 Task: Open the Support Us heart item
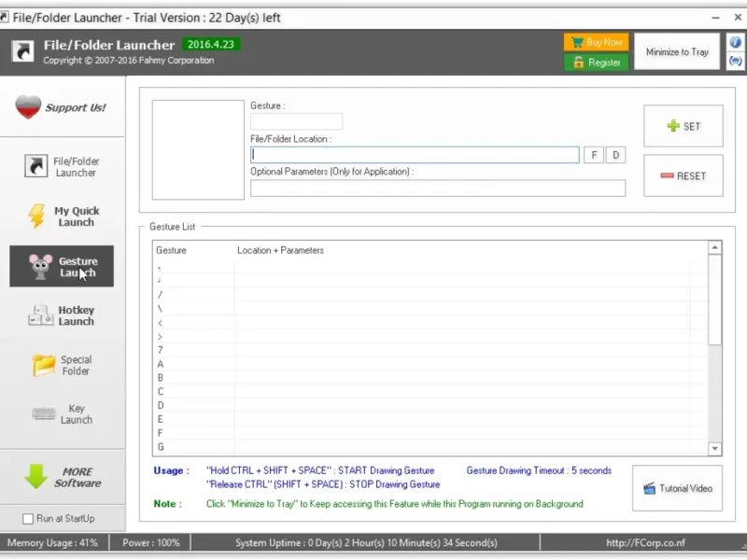[x=62, y=107]
